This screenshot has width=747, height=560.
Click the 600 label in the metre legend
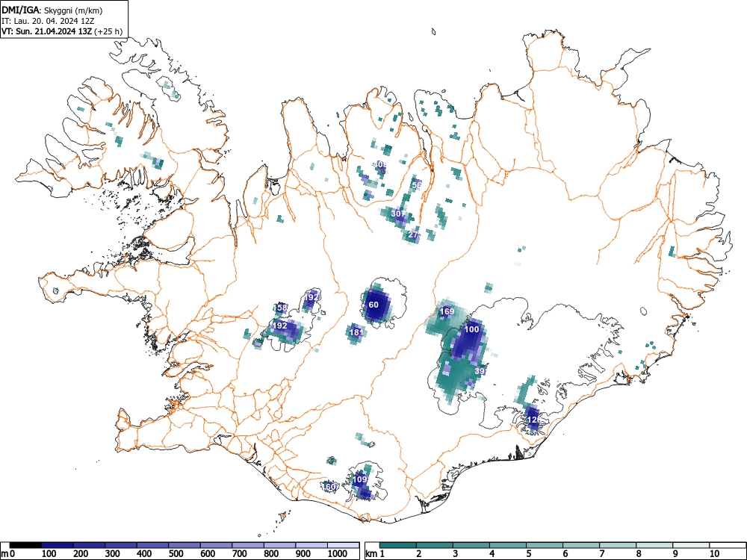click(x=208, y=554)
